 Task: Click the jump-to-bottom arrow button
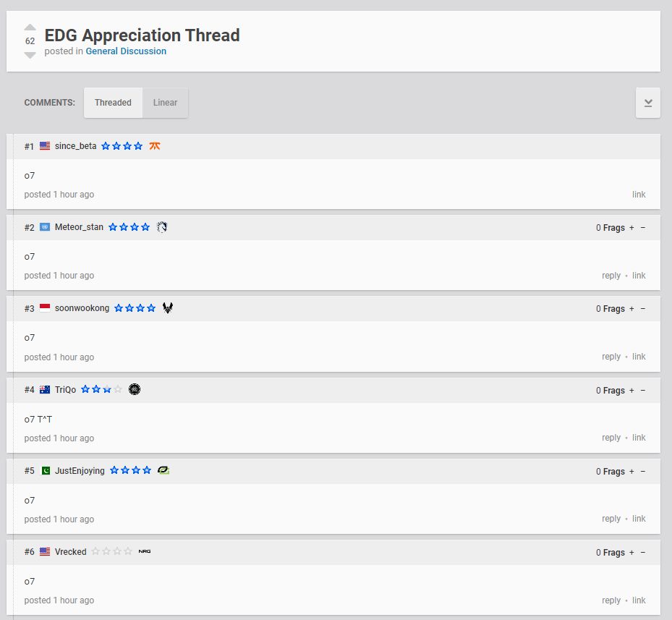pos(647,103)
